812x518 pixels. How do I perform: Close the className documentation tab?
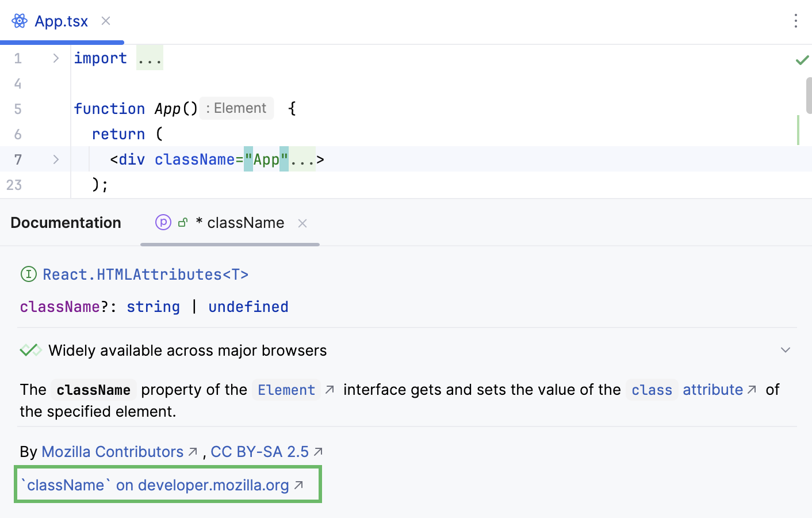coord(302,223)
